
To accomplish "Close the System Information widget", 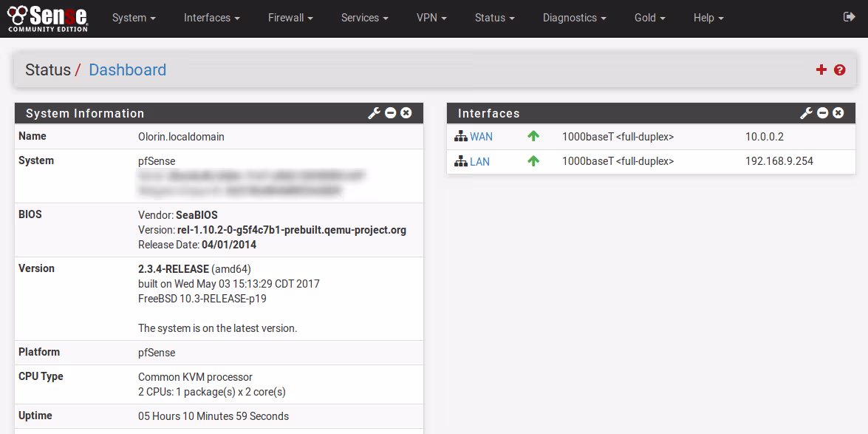I will (406, 113).
